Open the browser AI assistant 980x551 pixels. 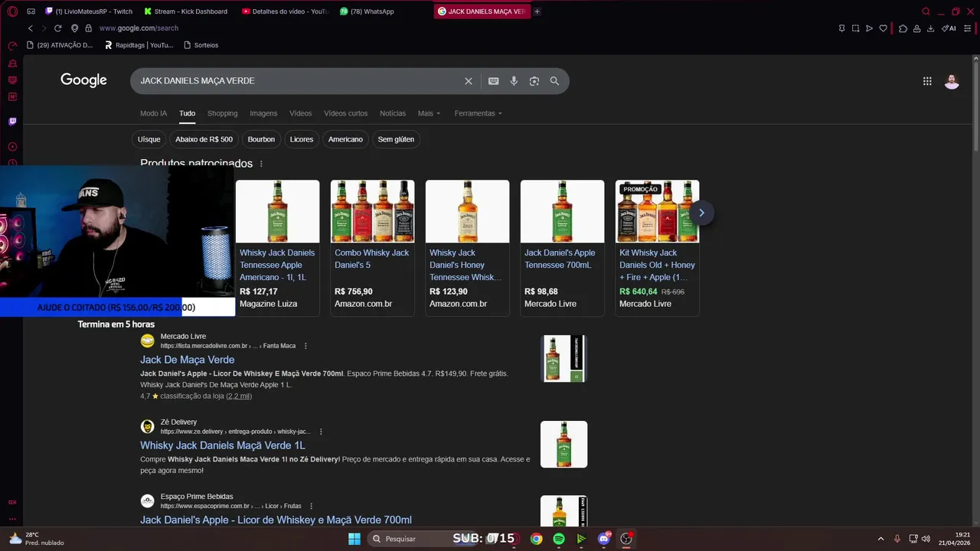pos(949,28)
